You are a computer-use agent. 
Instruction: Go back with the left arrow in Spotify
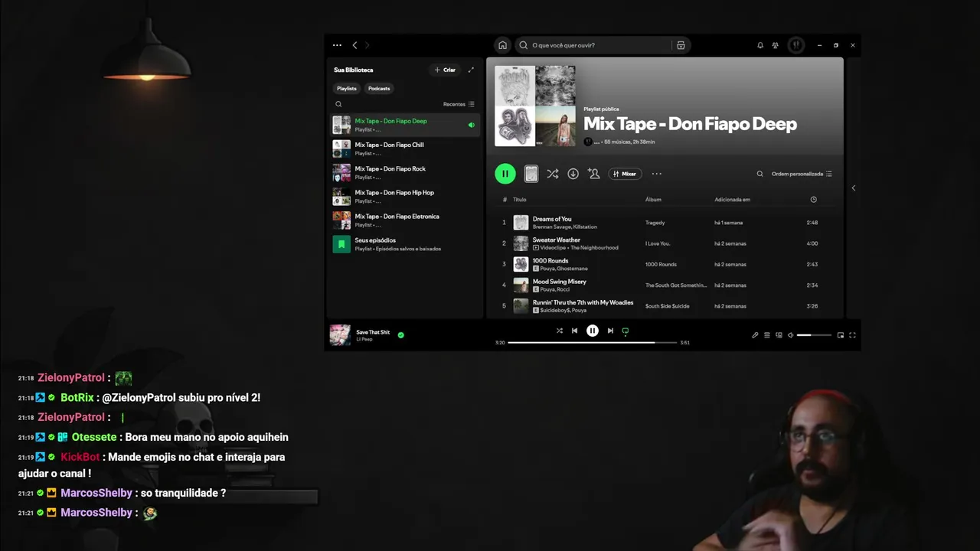pos(354,45)
